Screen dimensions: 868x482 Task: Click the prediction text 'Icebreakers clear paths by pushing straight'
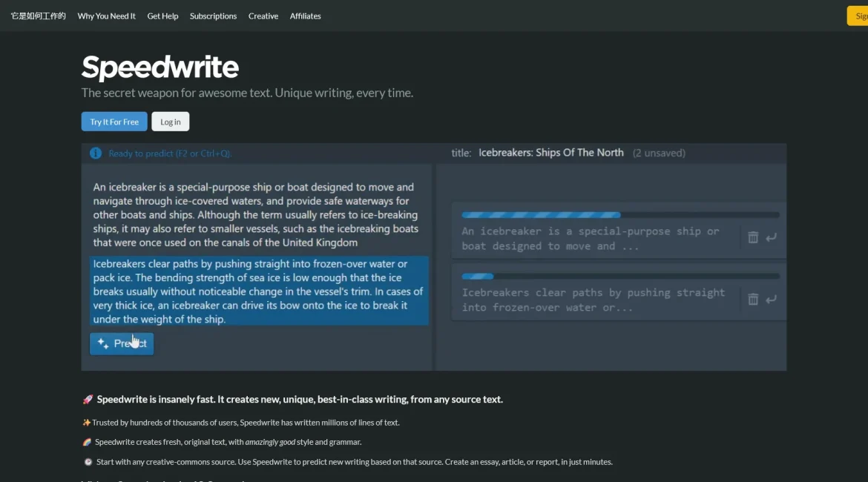tap(594, 300)
